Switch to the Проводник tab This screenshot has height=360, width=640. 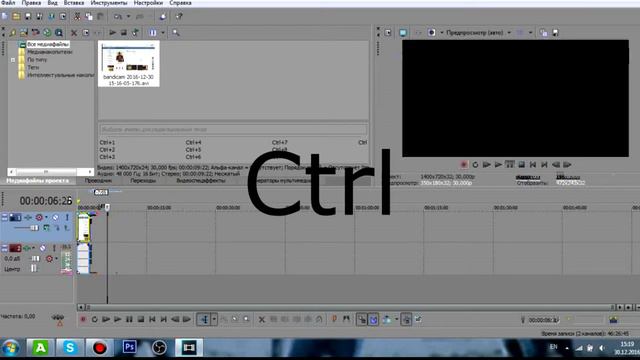click(x=98, y=180)
